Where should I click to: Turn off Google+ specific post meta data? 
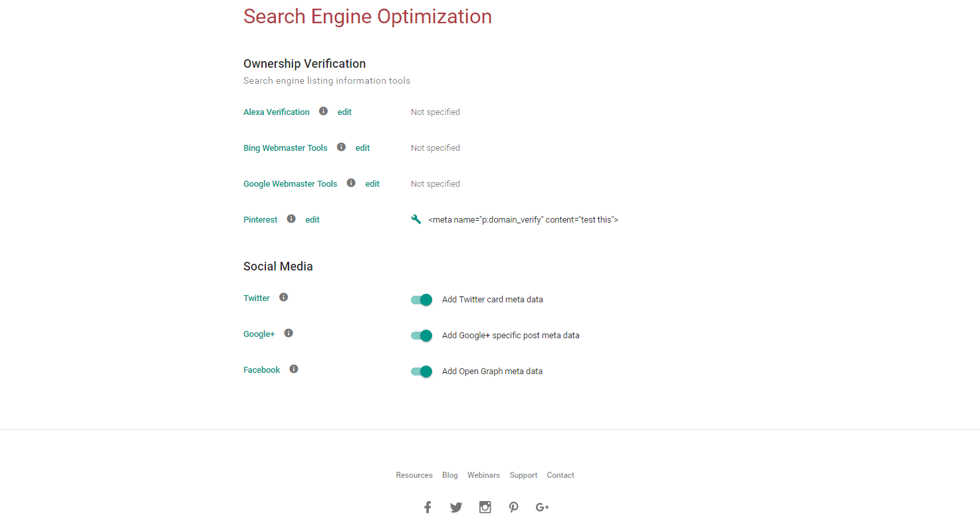point(422,336)
